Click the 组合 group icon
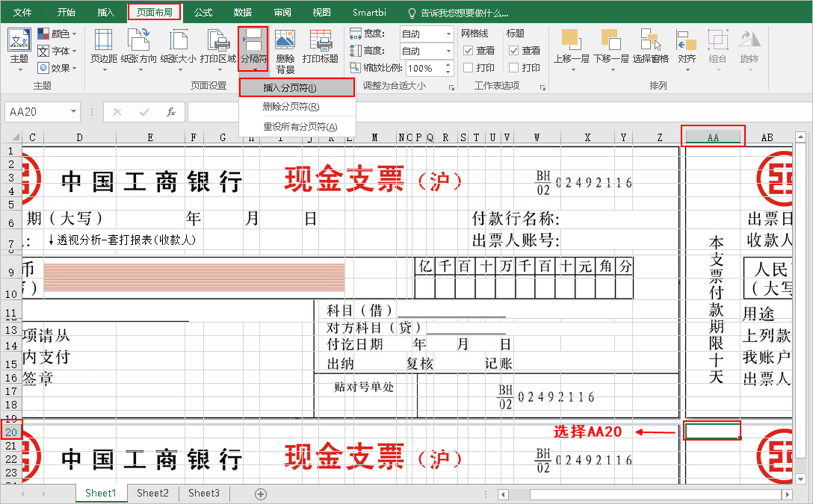Viewport: 813px width, 504px height. coord(717,40)
